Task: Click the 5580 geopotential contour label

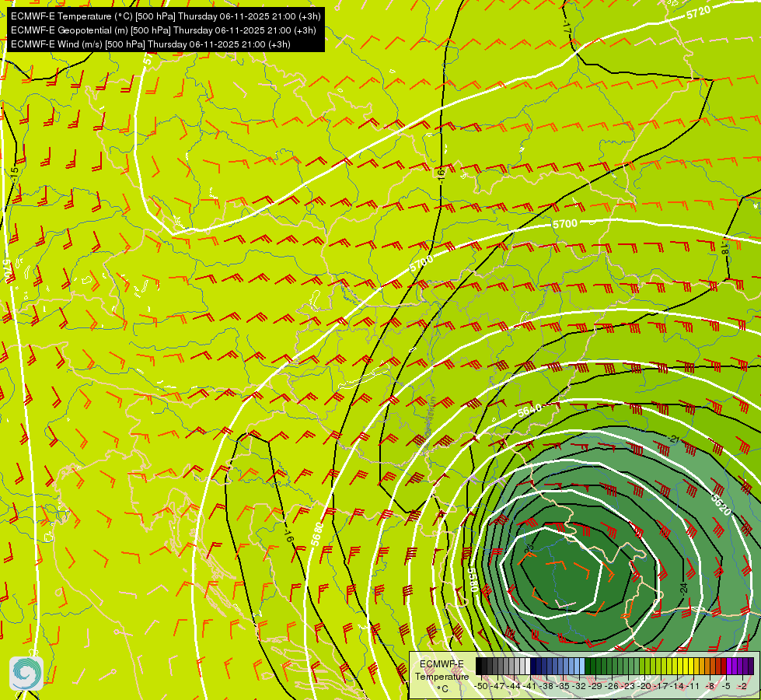Action: pos(473,579)
